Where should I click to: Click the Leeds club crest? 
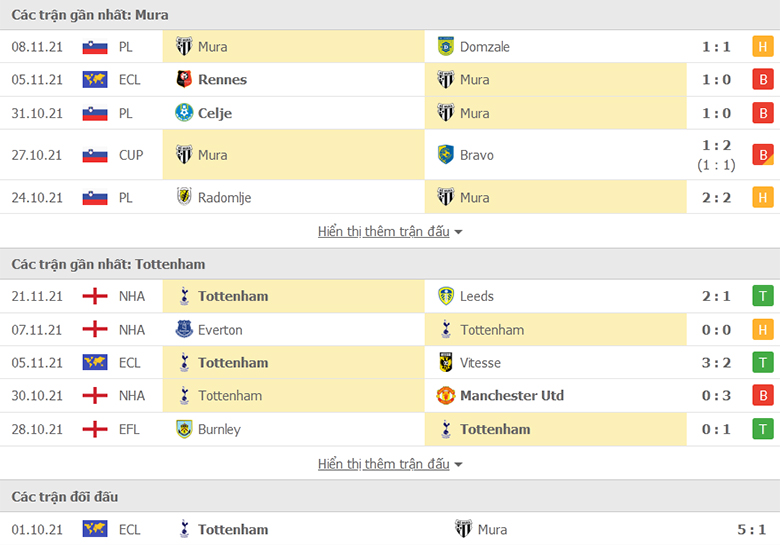pos(446,296)
